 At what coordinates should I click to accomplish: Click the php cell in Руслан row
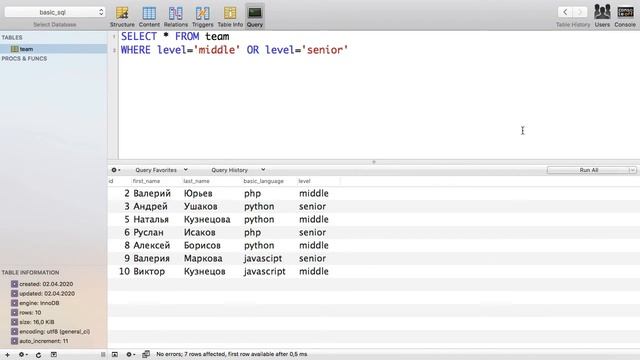pyautogui.click(x=252, y=233)
